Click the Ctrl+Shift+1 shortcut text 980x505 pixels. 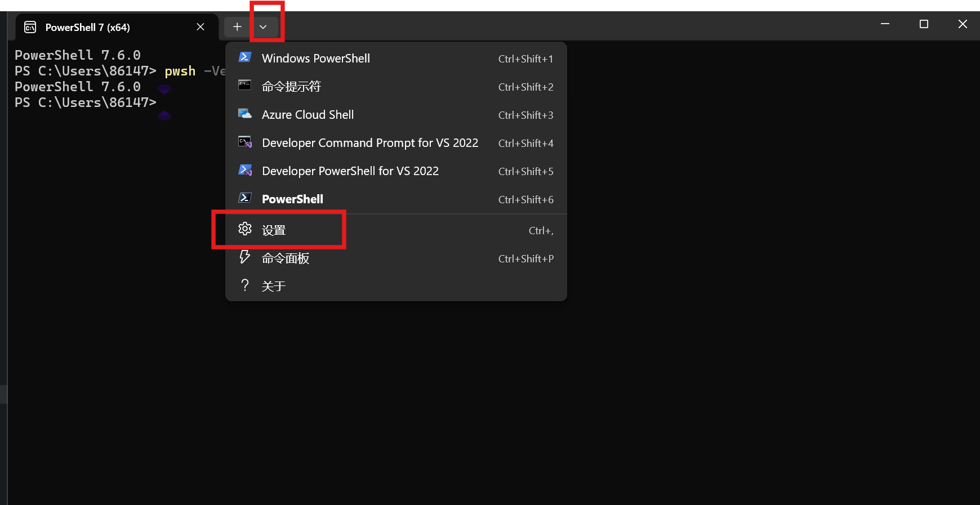[525, 59]
